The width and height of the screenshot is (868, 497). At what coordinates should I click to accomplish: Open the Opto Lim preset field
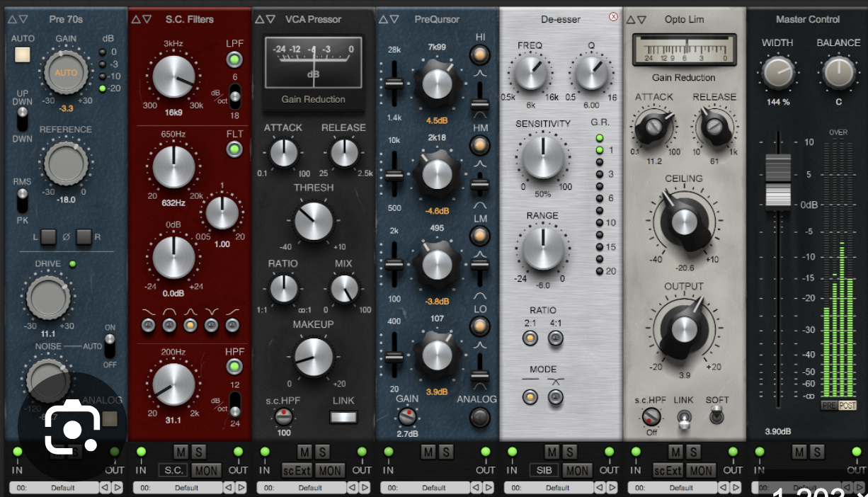click(x=673, y=487)
